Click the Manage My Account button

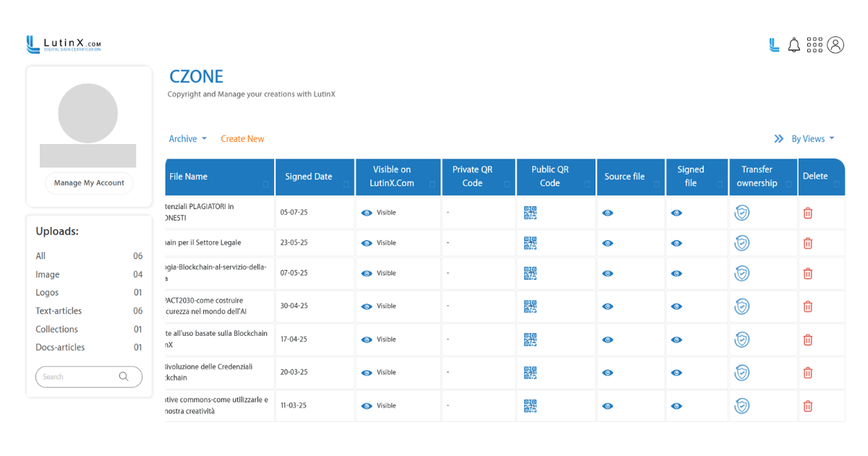pos(89,183)
